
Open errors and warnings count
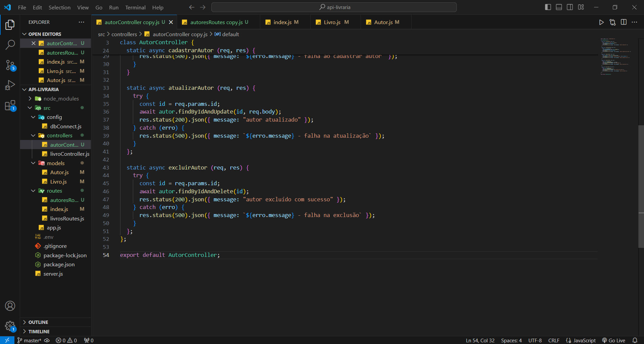coord(66,340)
